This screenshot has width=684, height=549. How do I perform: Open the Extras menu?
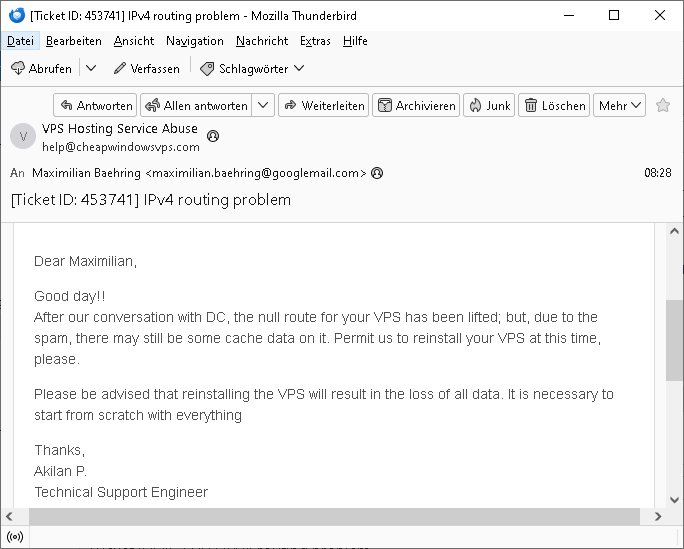(x=315, y=41)
